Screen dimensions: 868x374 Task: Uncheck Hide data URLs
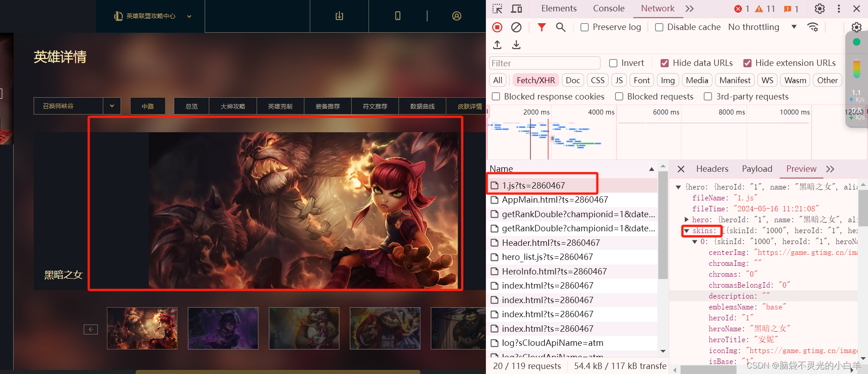(665, 63)
